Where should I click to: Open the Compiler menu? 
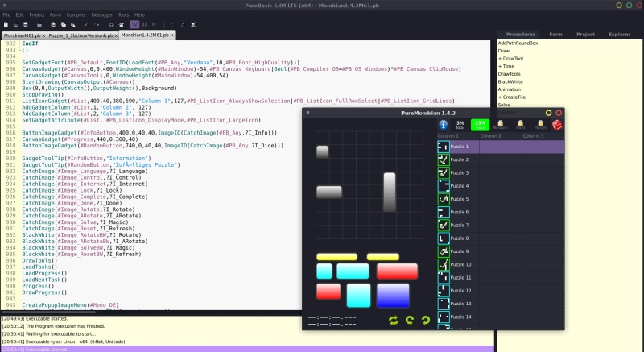tap(76, 14)
